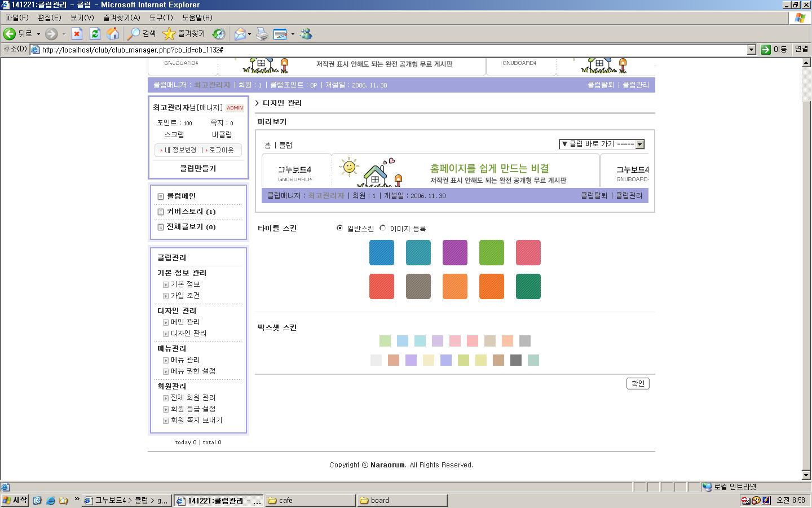812x508 pixels.
Task: Go to the Home page icon
Action: click(113, 34)
